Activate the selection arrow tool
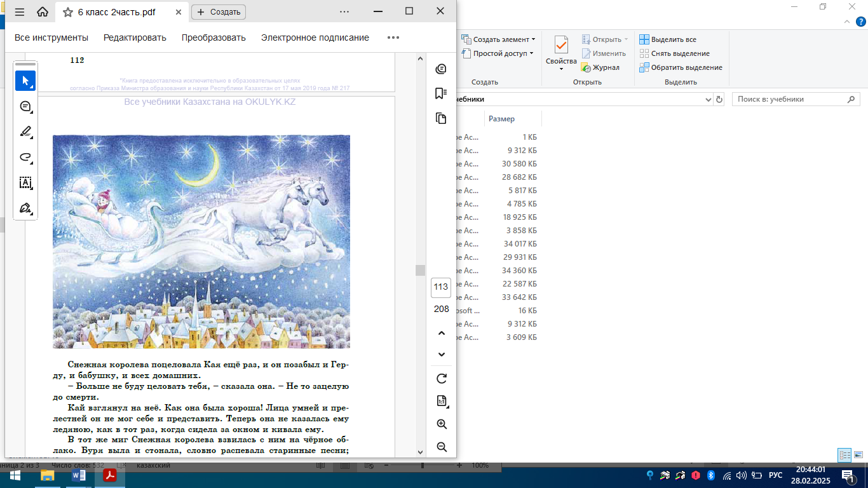This screenshot has width=868, height=488. point(25,81)
